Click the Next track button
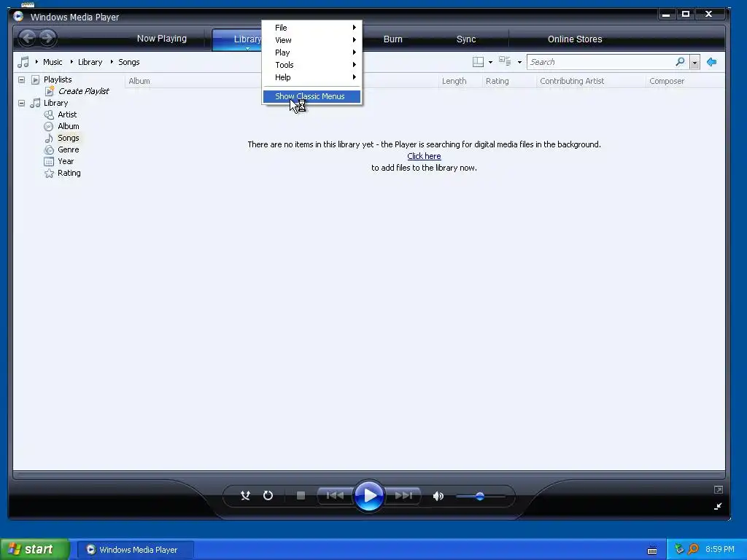The height and width of the screenshot is (560, 747). [x=403, y=496]
